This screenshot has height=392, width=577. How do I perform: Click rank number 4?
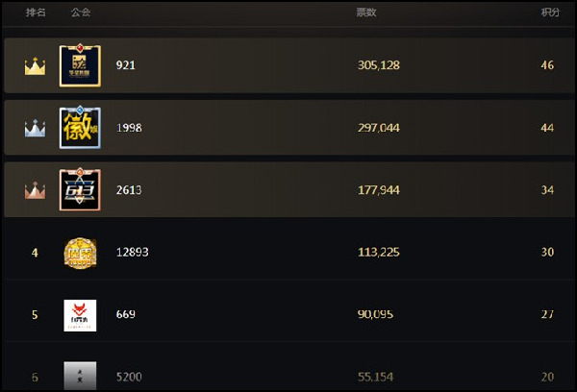(x=35, y=253)
